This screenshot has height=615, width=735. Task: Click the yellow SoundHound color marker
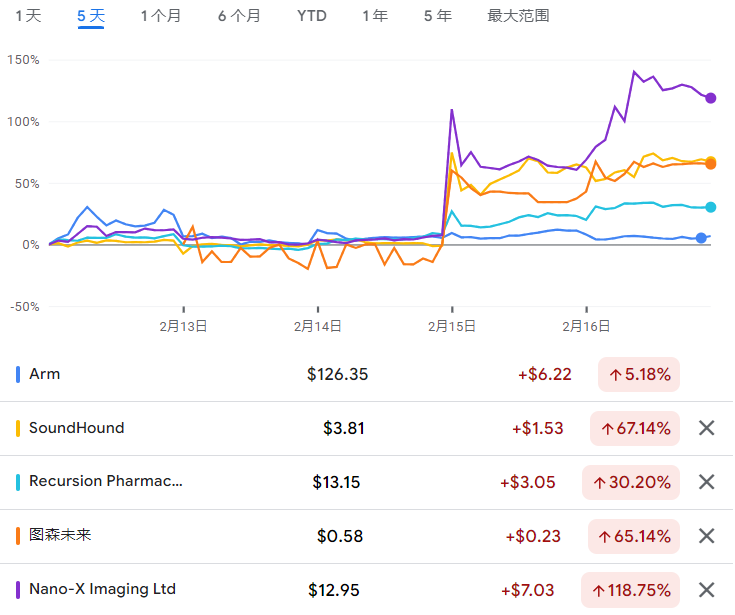pyautogui.click(x=18, y=428)
